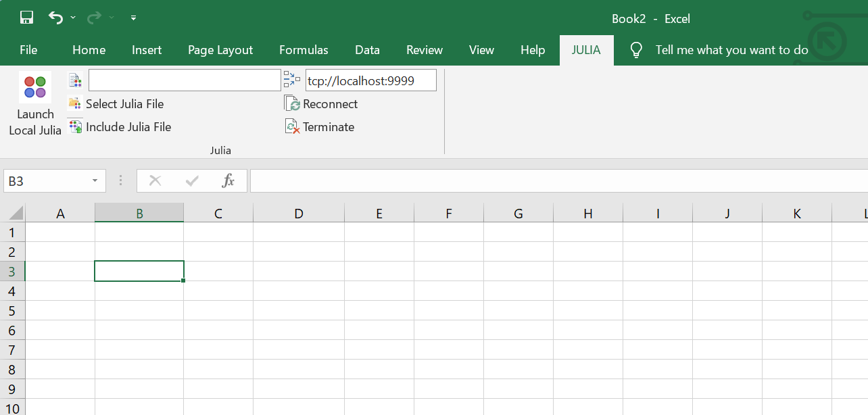The height and width of the screenshot is (415, 868).
Task: Click the Julia file path icon
Action: tap(76, 80)
